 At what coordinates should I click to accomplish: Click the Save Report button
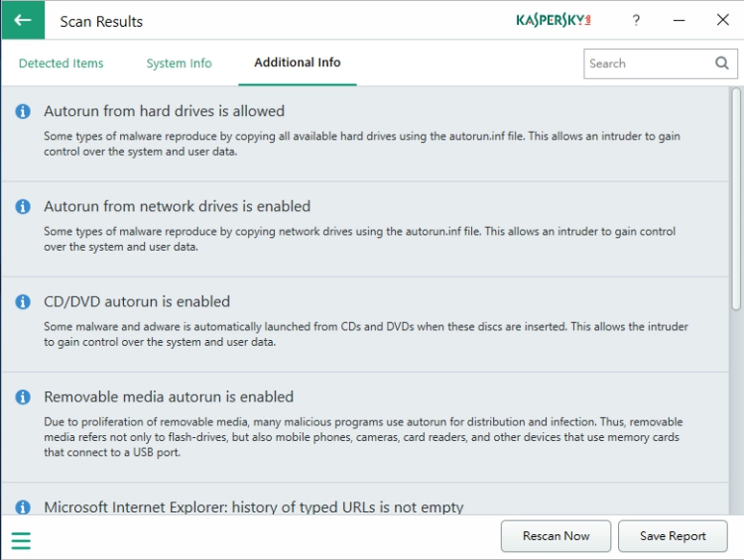tap(673, 536)
